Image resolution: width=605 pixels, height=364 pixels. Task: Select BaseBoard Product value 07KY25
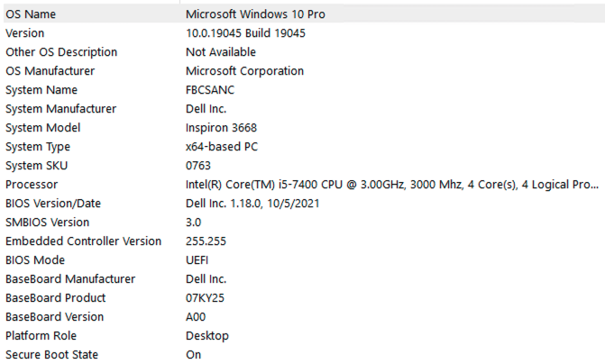pyautogui.click(x=205, y=297)
